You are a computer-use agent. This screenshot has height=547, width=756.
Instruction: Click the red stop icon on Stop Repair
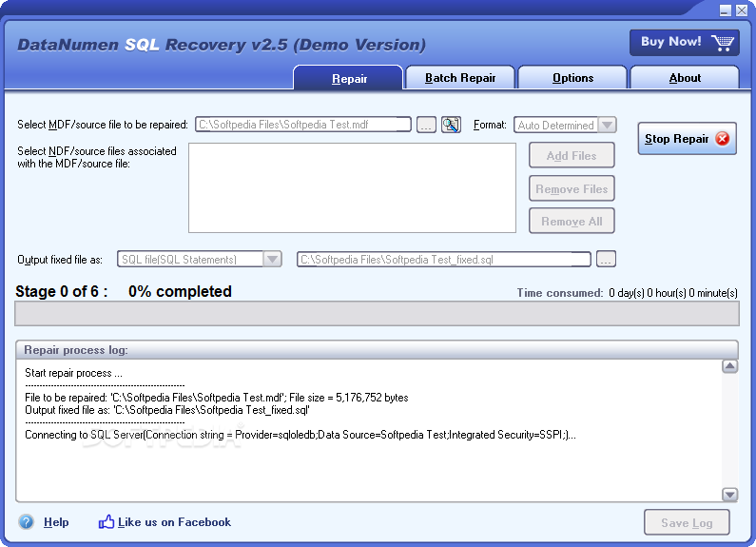click(723, 139)
